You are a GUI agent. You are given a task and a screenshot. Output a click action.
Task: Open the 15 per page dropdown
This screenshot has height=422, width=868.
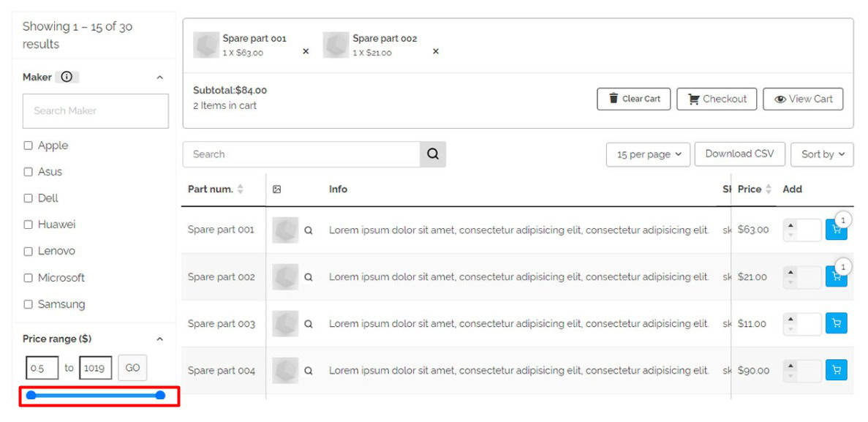[648, 154]
